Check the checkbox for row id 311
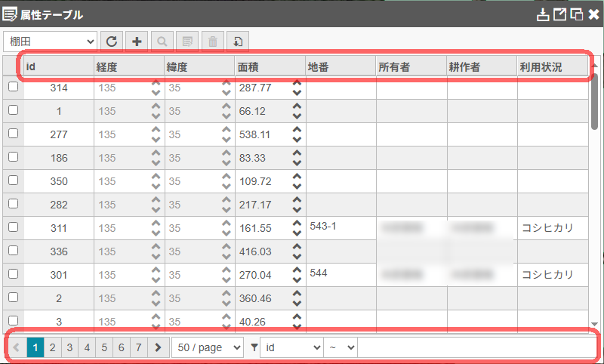 point(13,227)
